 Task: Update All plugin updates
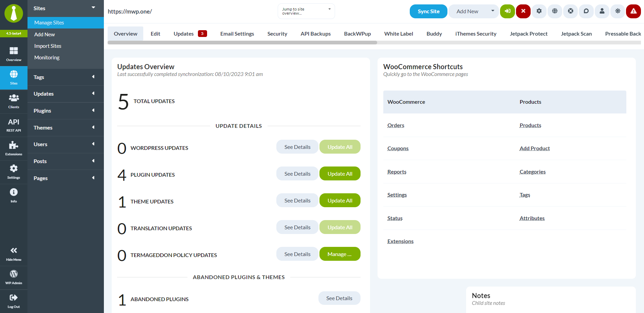coord(340,174)
